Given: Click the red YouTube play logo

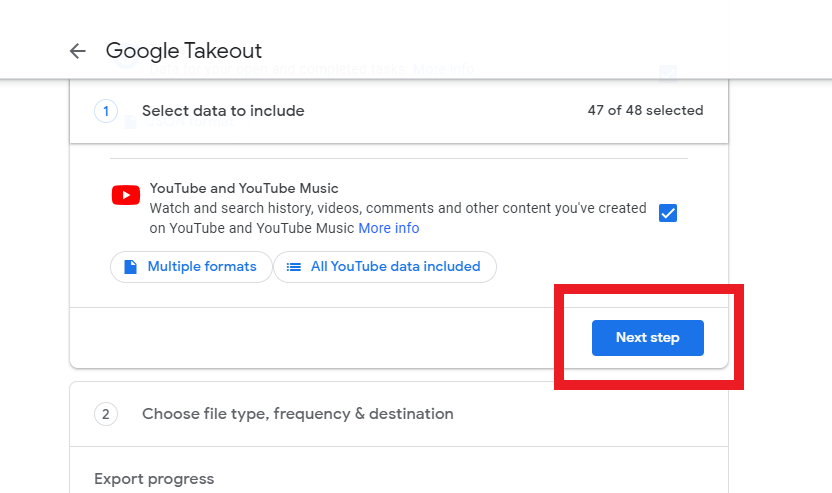Looking at the screenshot, I should pyautogui.click(x=126, y=195).
